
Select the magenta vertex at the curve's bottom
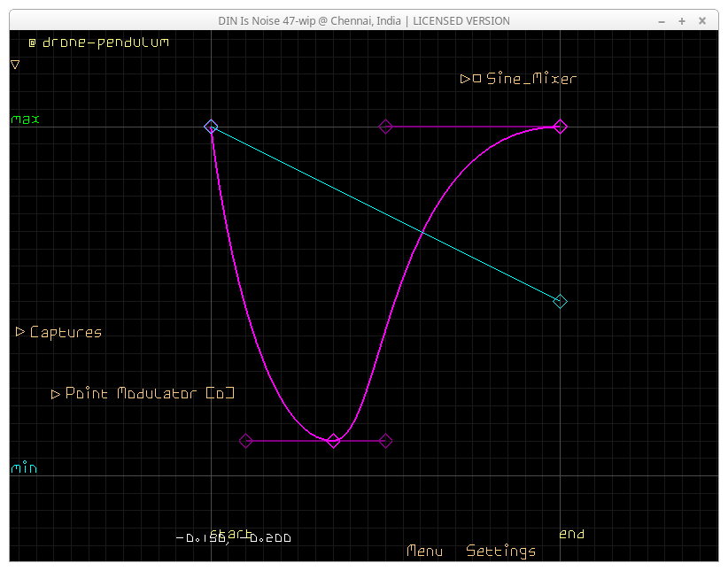click(333, 441)
